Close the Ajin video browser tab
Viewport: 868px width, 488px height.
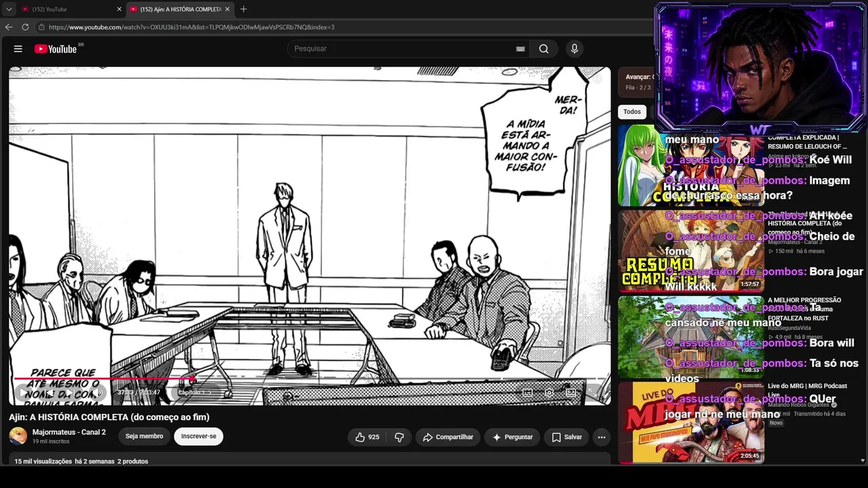point(227,9)
